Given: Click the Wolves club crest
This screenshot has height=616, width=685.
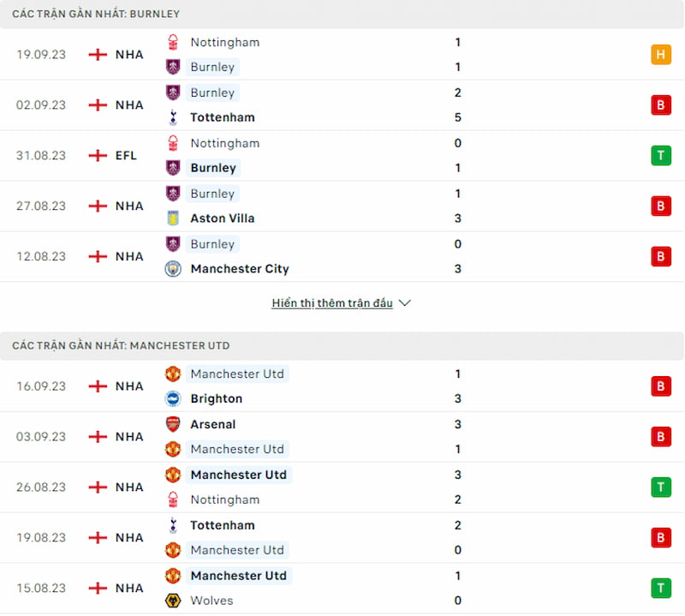Looking at the screenshot, I should coord(173,601).
